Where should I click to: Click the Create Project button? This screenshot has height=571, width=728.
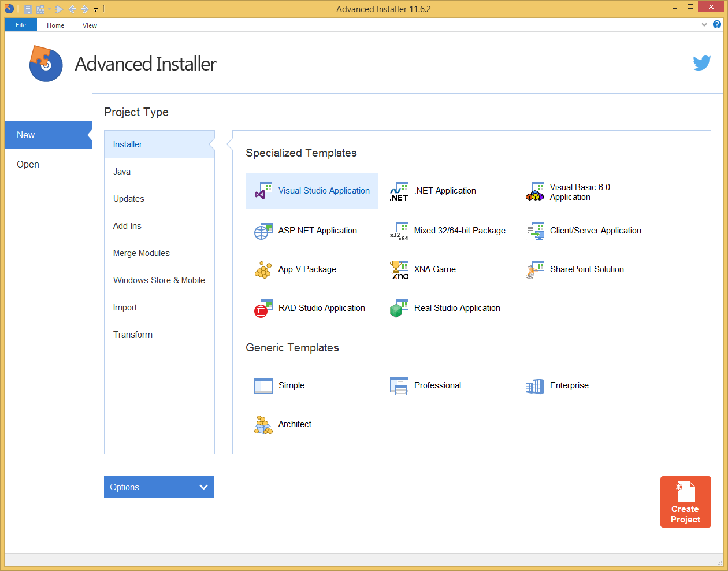tap(686, 502)
